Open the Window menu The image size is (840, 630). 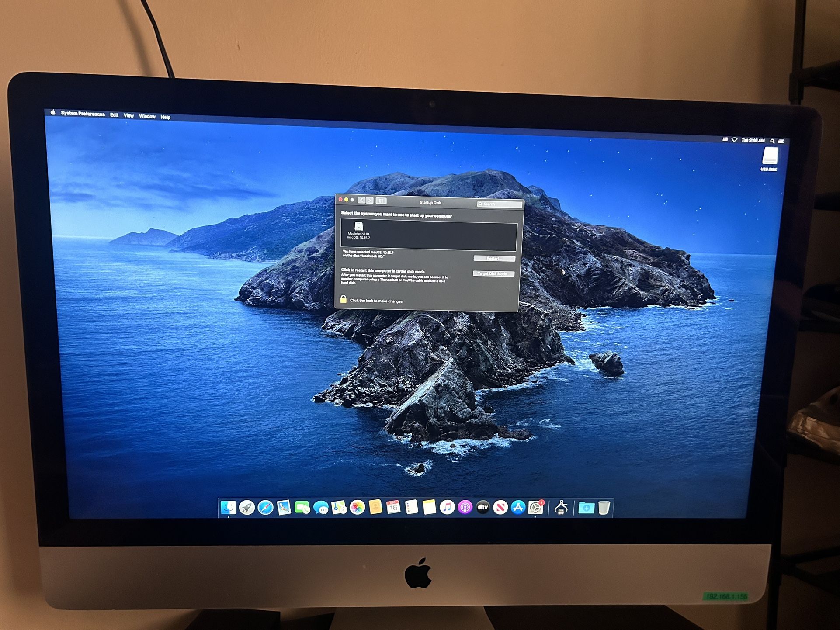click(147, 116)
